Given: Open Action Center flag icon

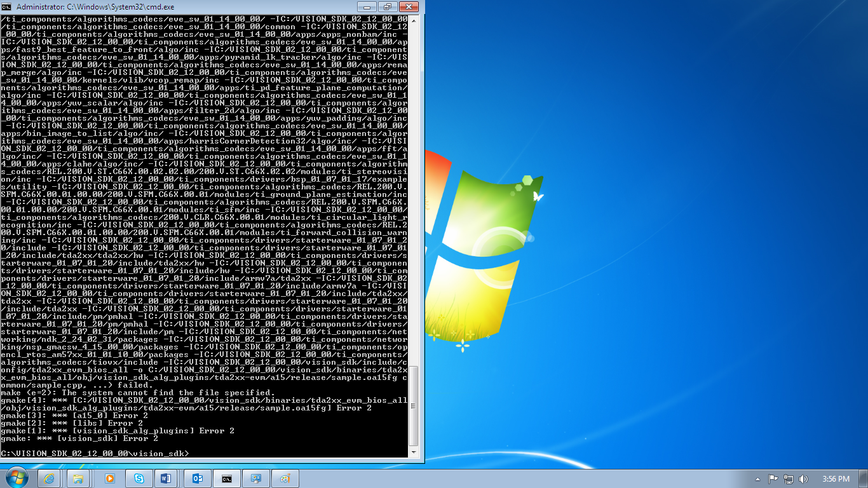Looking at the screenshot, I should (x=773, y=479).
